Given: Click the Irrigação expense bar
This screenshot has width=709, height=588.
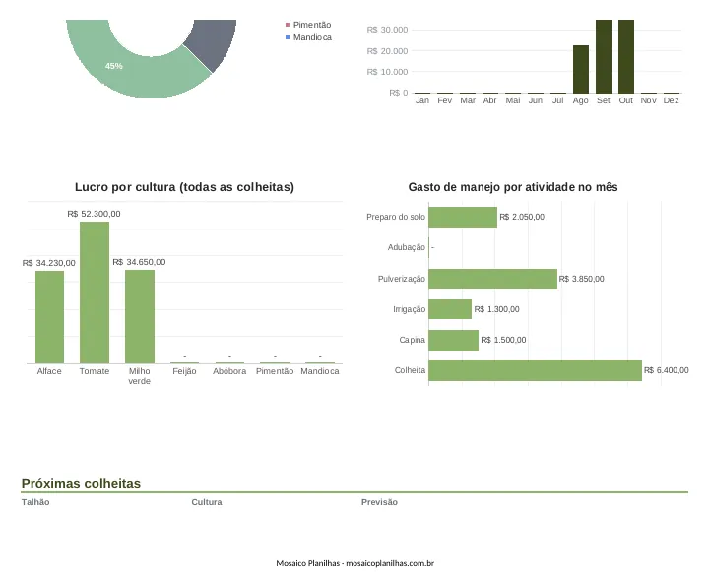Looking at the screenshot, I should point(450,309).
